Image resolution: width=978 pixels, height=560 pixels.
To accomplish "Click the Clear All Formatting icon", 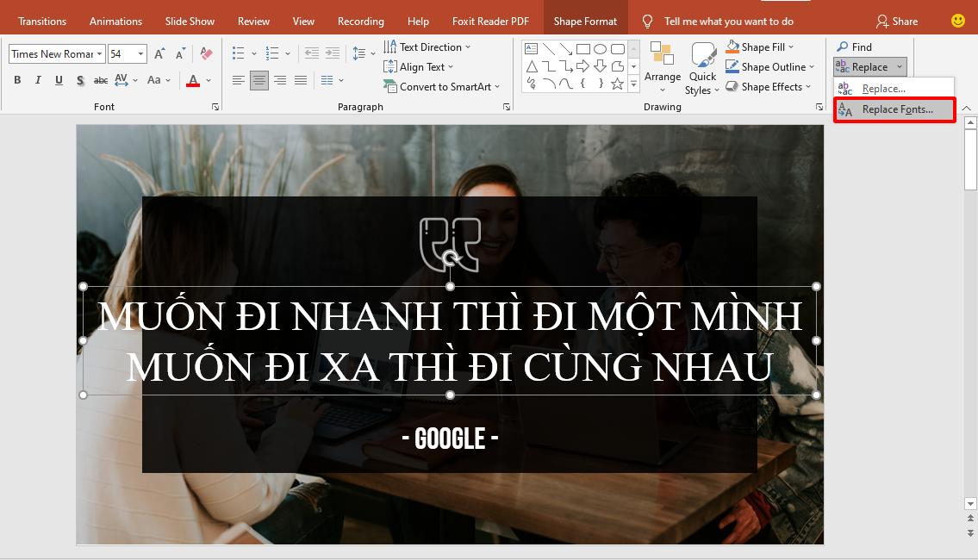I will click(x=206, y=53).
